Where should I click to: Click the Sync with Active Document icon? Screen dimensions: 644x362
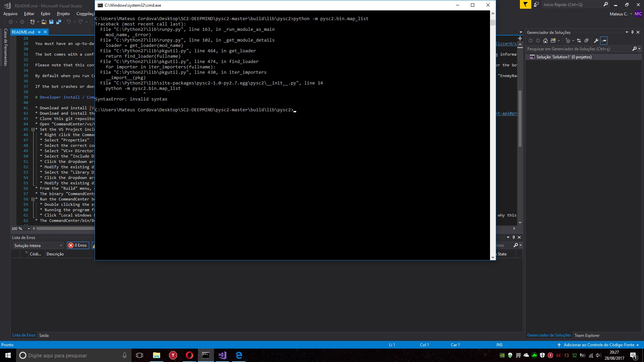(x=579, y=41)
